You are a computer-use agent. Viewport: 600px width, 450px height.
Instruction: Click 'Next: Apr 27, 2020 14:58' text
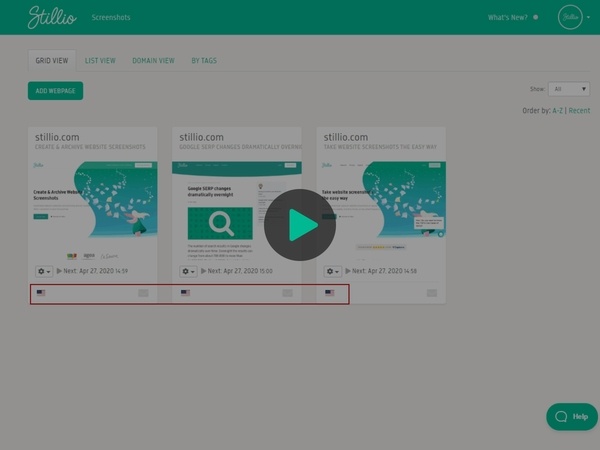(x=384, y=271)
